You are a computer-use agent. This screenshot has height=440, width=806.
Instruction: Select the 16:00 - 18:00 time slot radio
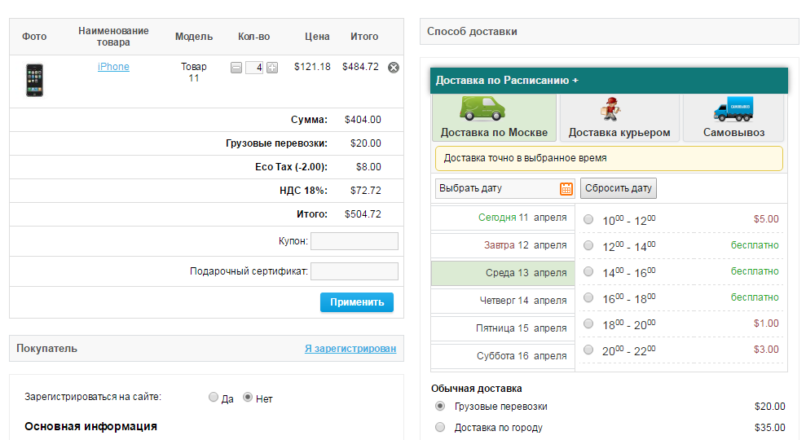click(589, 298)
